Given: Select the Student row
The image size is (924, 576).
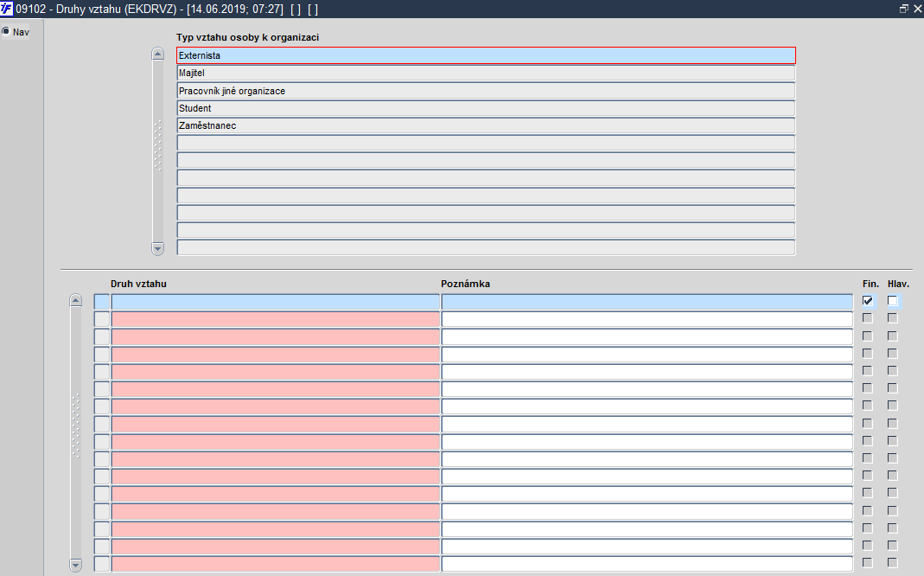Looking at the screenshot, I should tap(486, 108).
